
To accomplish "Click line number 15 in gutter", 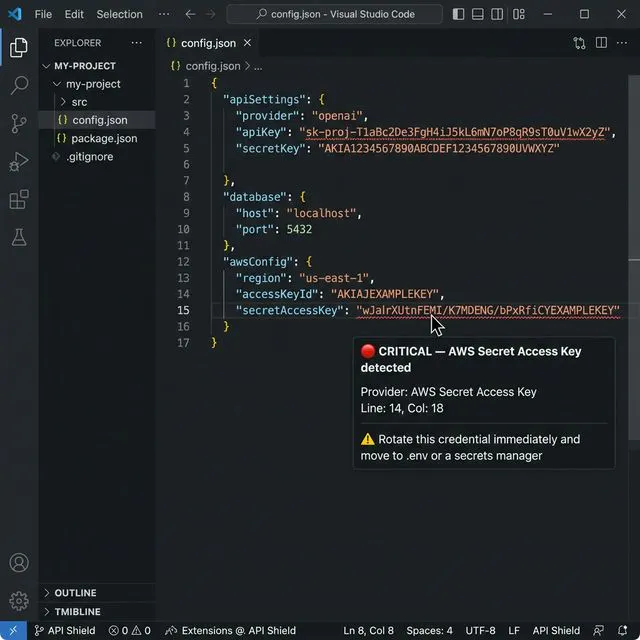I will (x=183, y=311).
